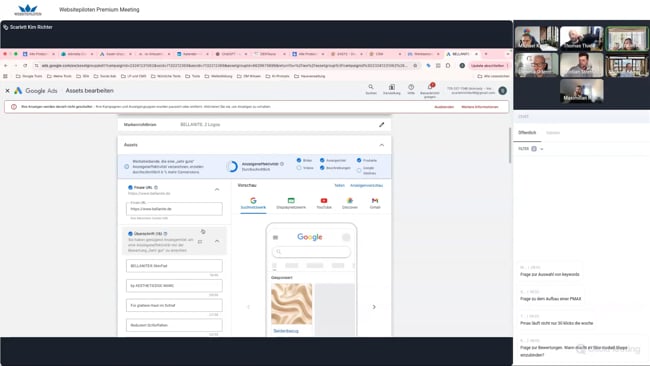The height and width of the screenshot is (366, 650).
Task: Collapse the Assets section chevron
Action: (381, 145)
